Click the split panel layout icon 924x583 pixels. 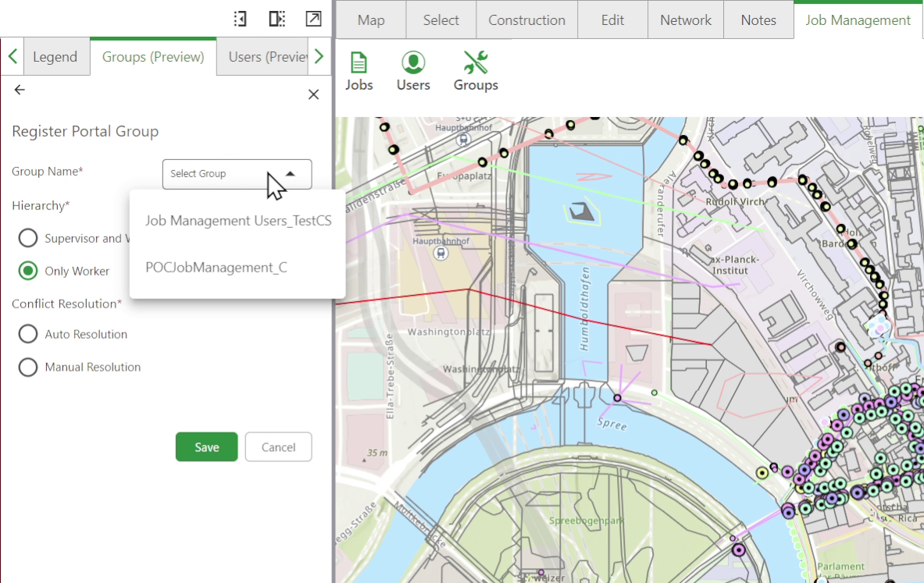point(277,19)
